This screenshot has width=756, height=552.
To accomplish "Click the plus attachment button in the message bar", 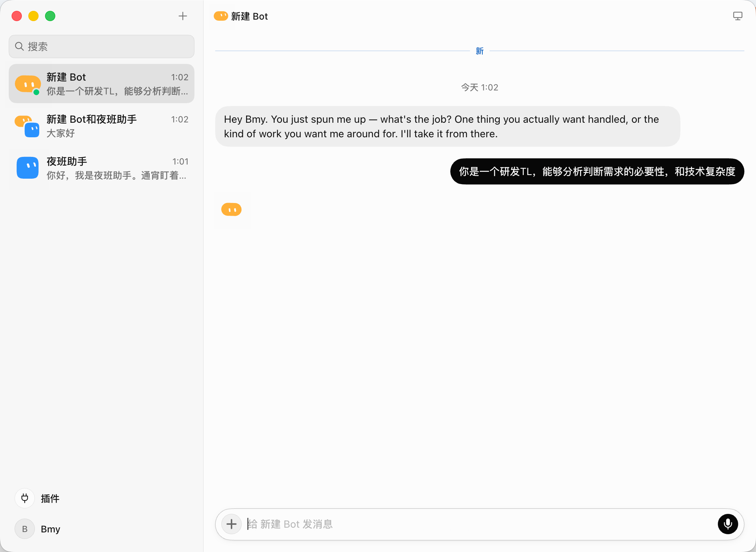I will 232,524.
